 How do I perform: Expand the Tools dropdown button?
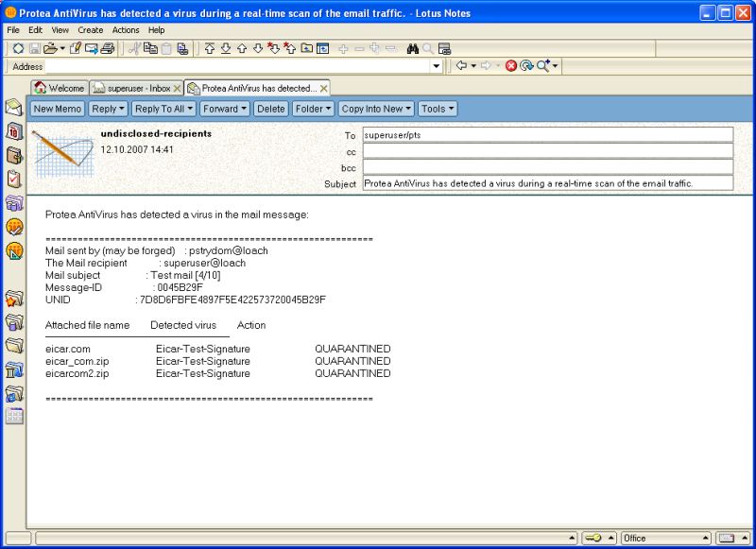pyautogui.click(x=438, y=109)
